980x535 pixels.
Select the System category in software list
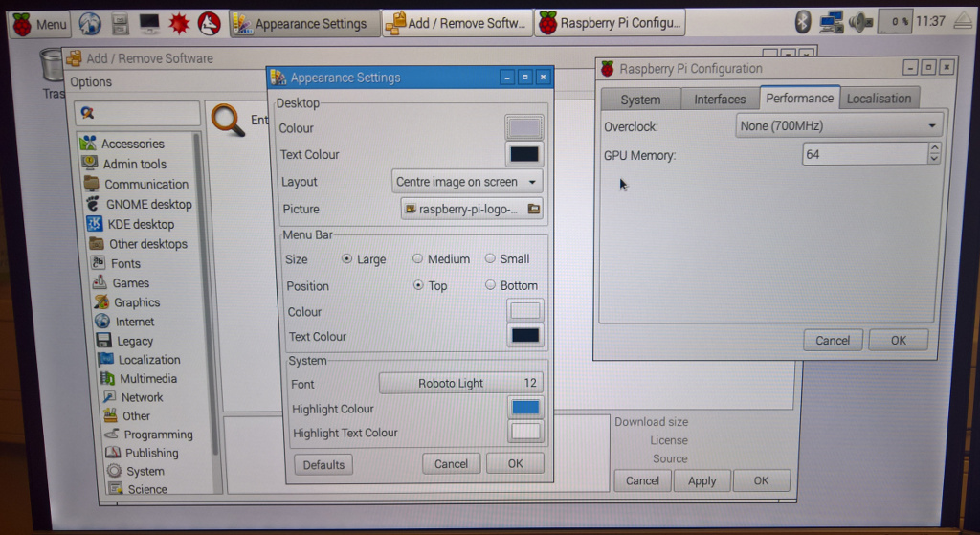(x=136, y=471)
